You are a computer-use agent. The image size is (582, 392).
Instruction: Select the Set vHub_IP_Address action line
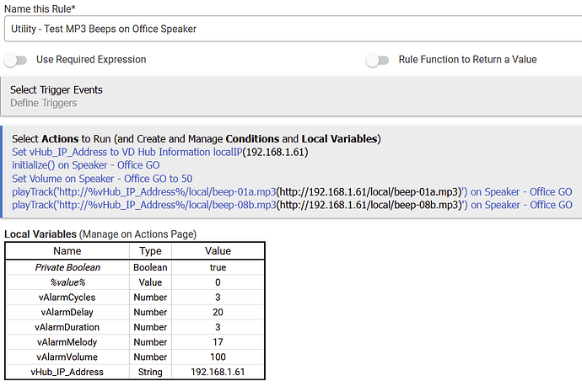coord(160,152)
